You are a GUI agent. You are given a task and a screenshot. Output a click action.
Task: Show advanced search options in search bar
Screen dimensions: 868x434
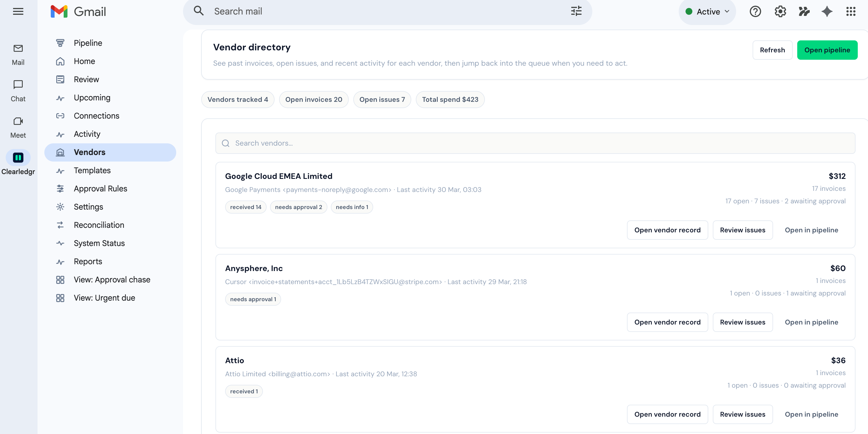point(576,11)
